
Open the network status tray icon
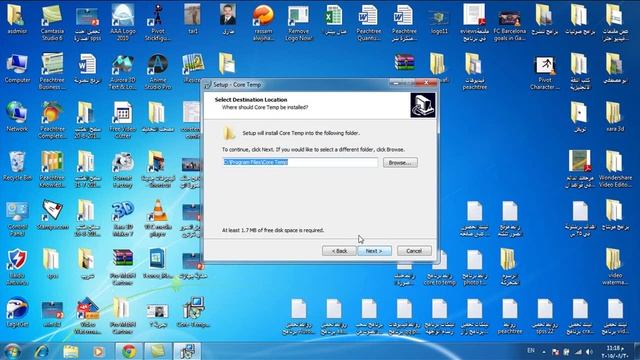pyautogui.click(x=578, y=351)
